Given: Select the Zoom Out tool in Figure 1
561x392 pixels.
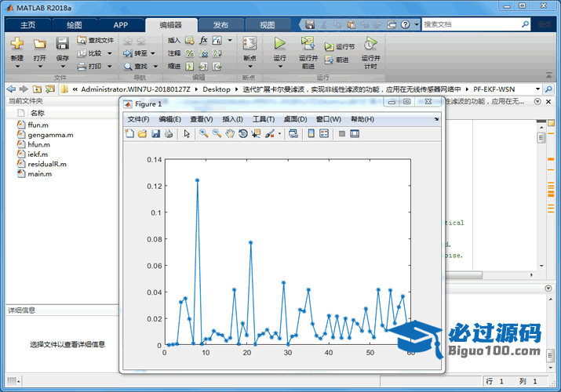Looking at the screenshot, I should [x=217, y=133].
